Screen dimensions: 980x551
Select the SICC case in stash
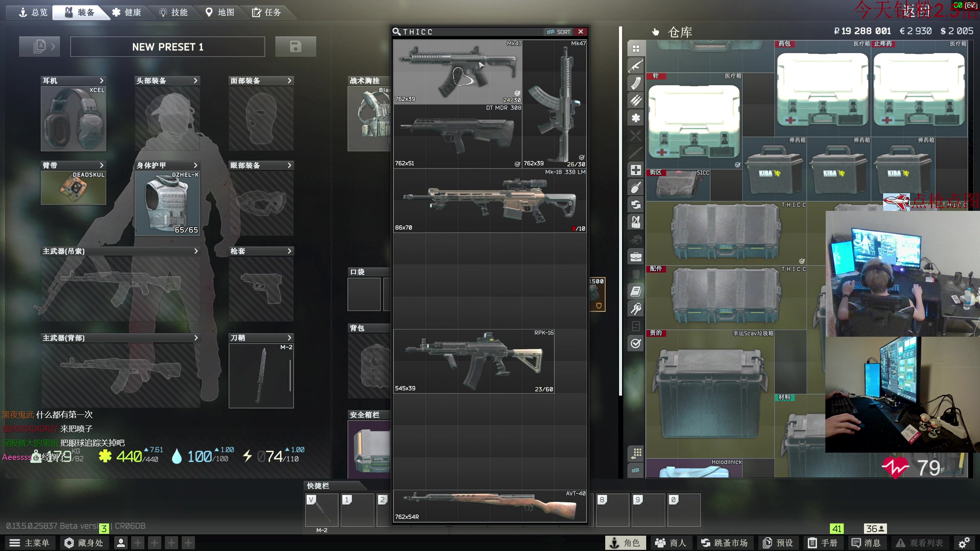click(678, 185)
